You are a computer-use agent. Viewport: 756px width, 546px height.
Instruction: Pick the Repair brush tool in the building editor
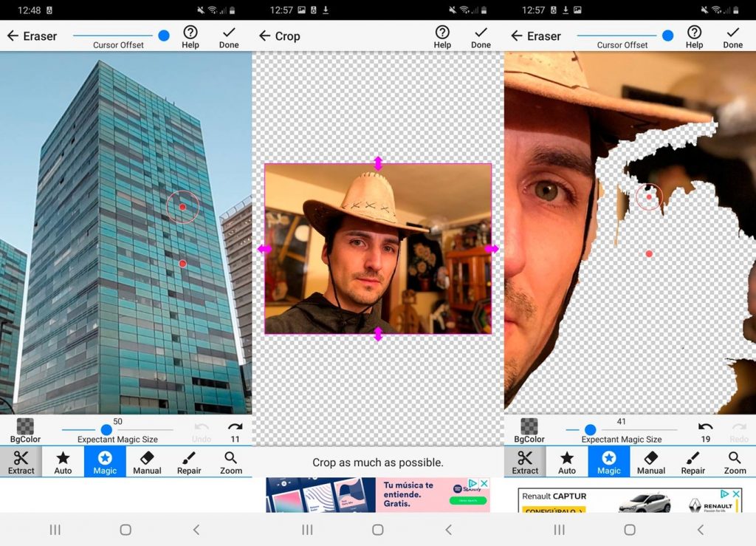click(x=189, y=462)
